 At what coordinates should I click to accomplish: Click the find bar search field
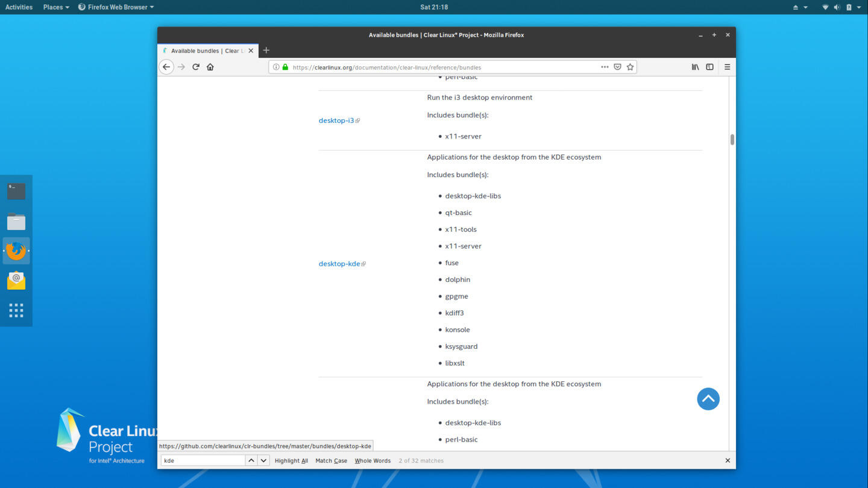[203, 460]
